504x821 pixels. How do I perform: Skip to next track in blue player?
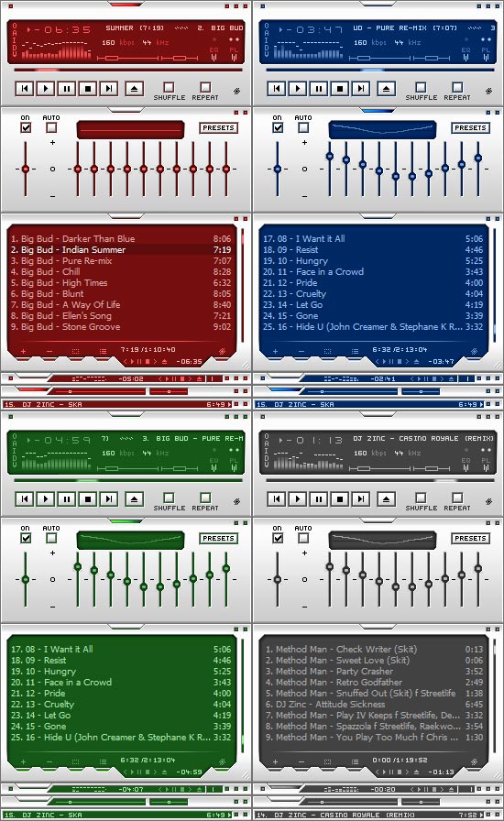(x=360, y=89)
